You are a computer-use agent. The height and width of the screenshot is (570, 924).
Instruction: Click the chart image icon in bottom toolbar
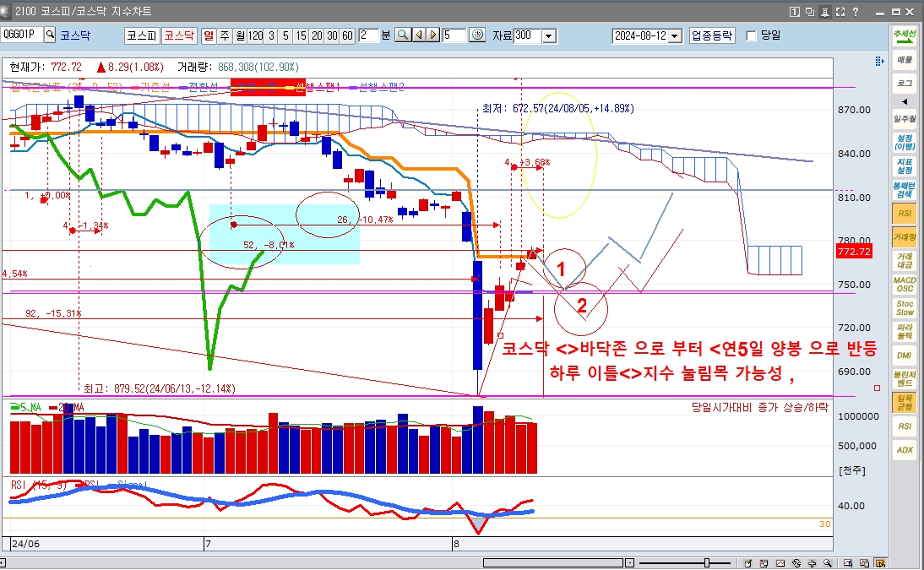[780, 563]
